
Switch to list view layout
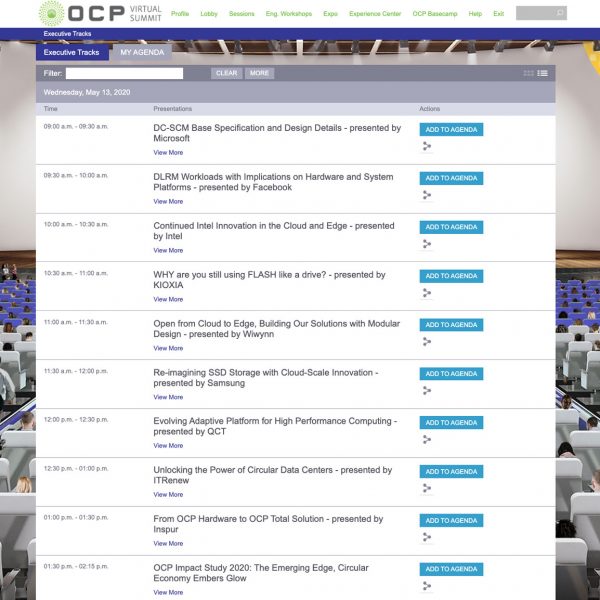(x=543, y=73)
